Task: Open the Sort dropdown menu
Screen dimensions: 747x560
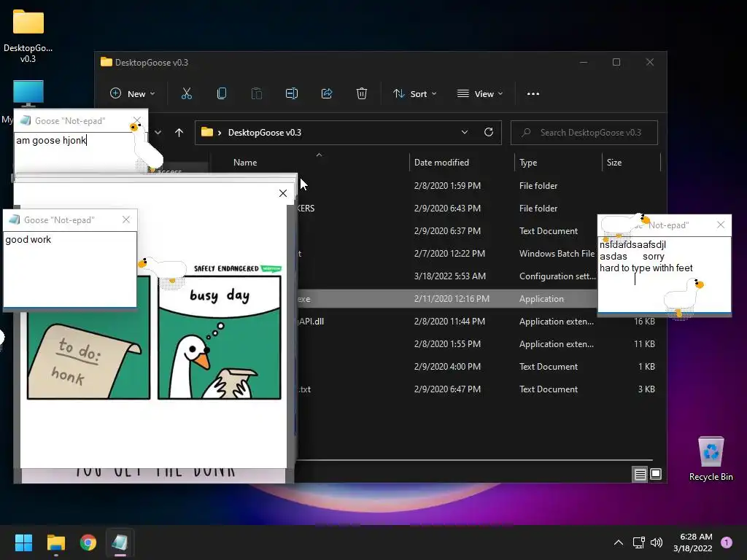Action: point(414,94)
